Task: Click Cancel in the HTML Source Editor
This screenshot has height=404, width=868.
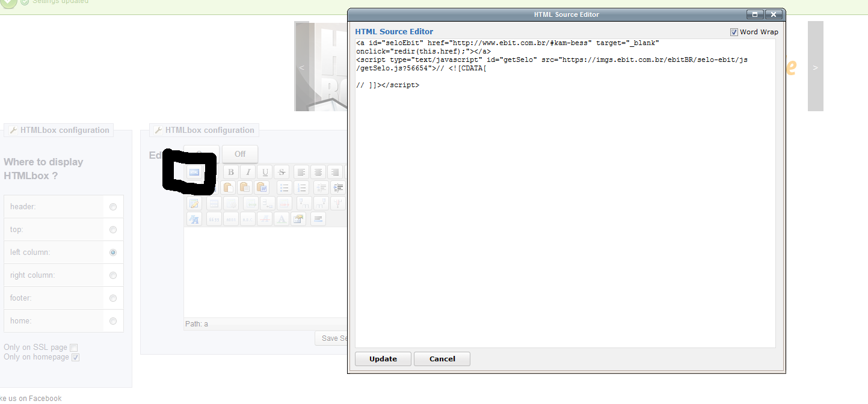Action: click(442, 359)
